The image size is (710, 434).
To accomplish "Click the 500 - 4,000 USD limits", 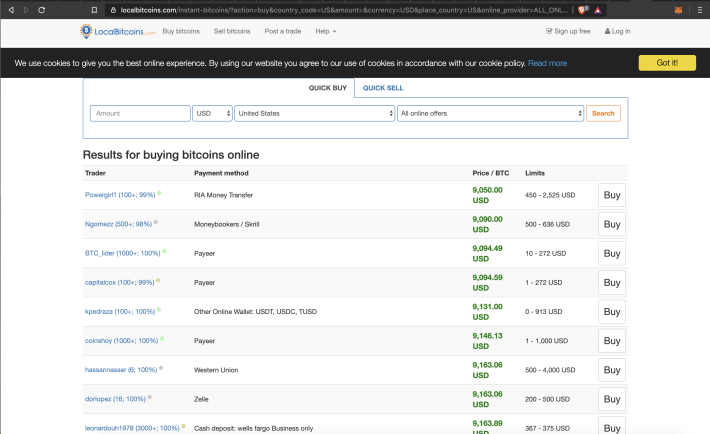I will pyautogui.click(x=550, y=370).
